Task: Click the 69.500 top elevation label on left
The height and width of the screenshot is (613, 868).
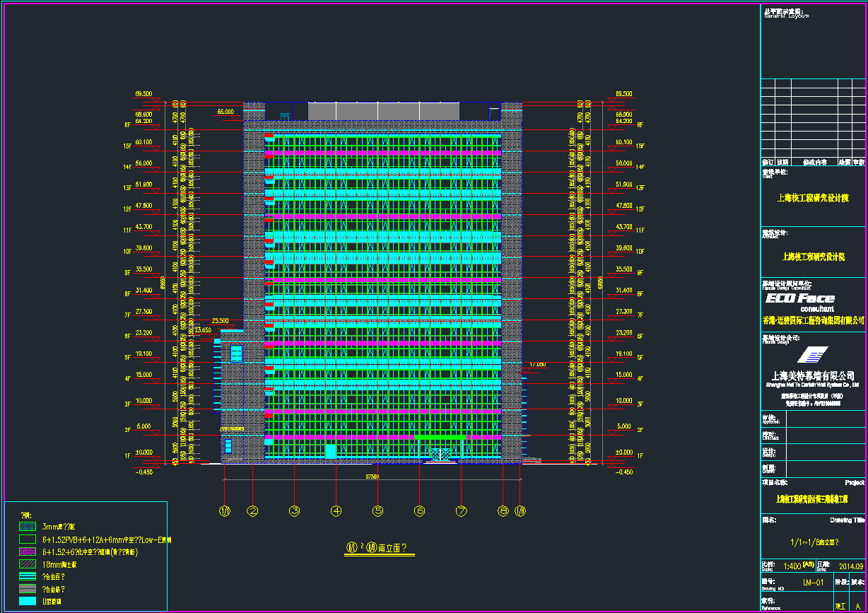Action: [x=144, y=94]
